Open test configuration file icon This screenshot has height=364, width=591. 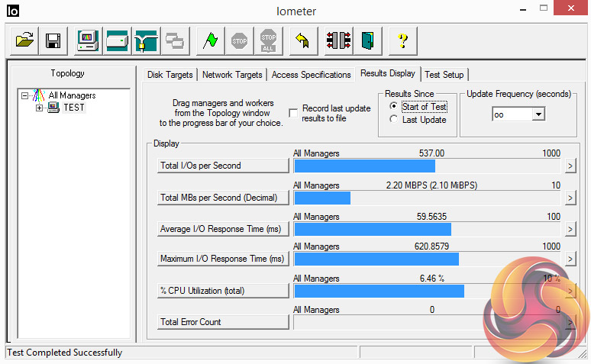24,40
